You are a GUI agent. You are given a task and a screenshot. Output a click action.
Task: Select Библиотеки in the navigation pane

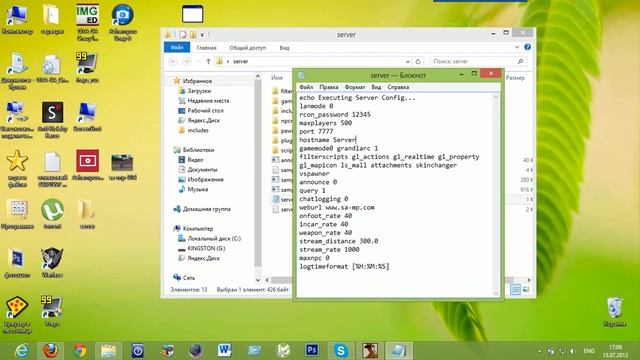coord(198,150)
